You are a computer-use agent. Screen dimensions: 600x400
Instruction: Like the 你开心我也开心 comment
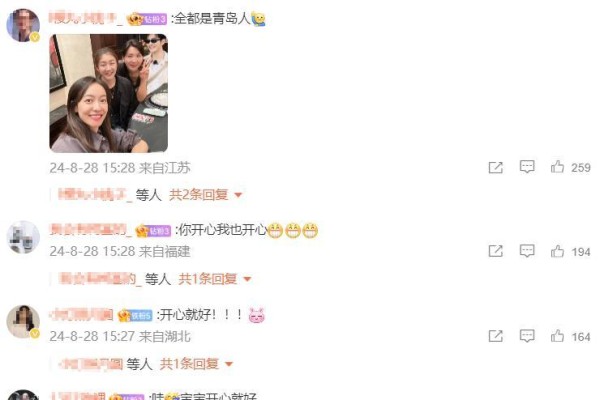point(557,251)
